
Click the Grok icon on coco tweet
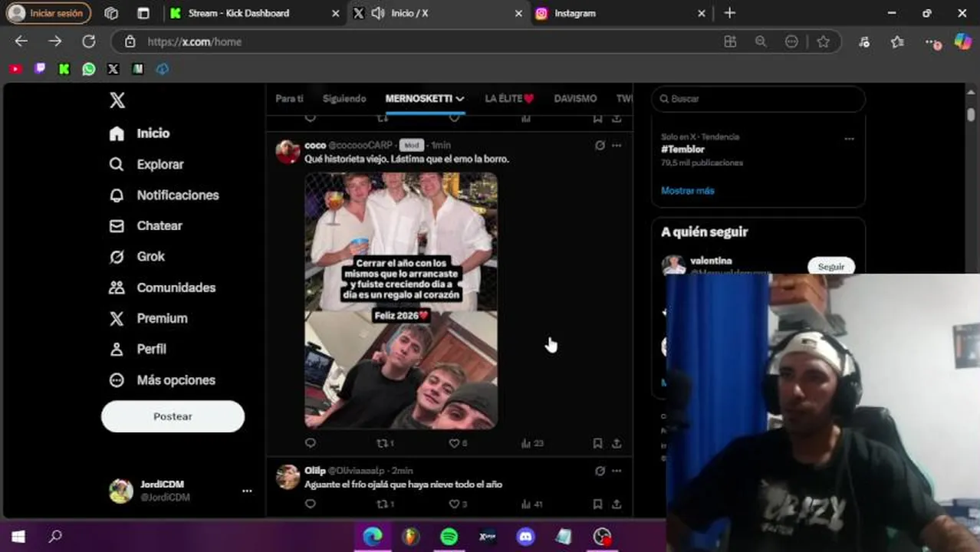click(x=600, y=145)
